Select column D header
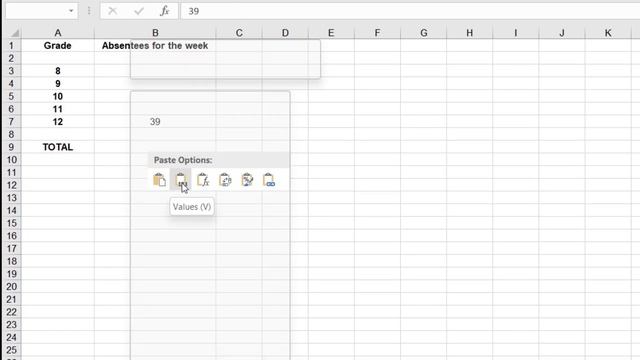 (285, 33)
